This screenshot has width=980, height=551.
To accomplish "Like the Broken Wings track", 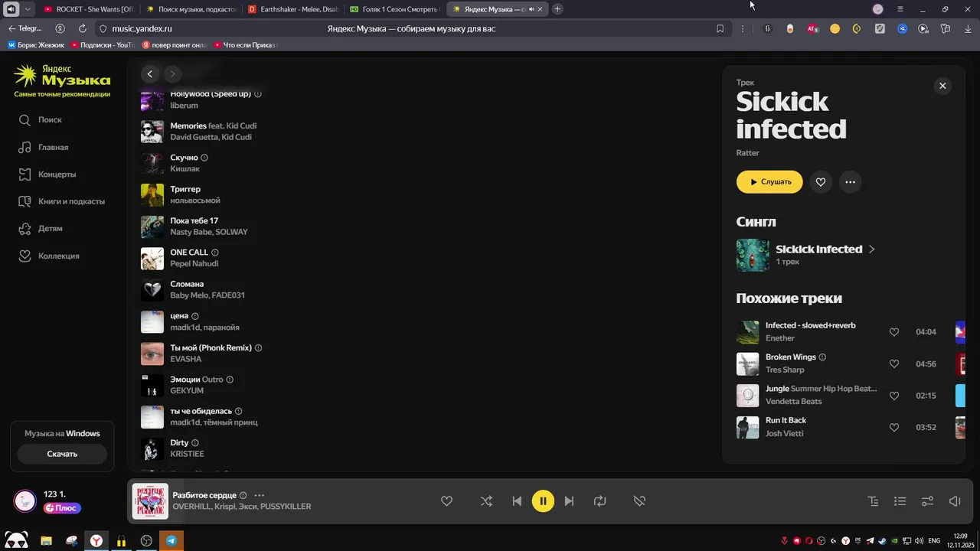I will click(x=893, y=364).
